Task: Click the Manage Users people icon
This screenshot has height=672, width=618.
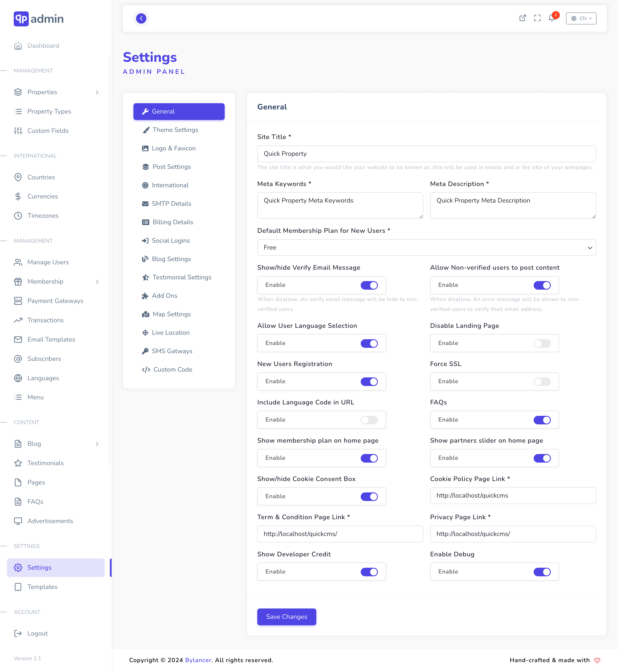Action: (x=18, y=262)
